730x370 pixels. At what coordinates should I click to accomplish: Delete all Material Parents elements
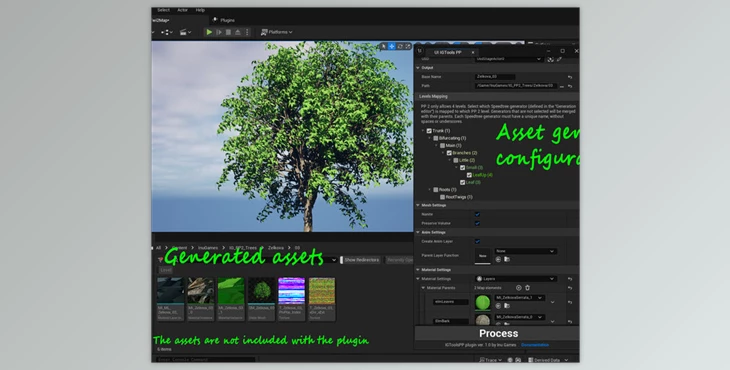coord(527,288)
